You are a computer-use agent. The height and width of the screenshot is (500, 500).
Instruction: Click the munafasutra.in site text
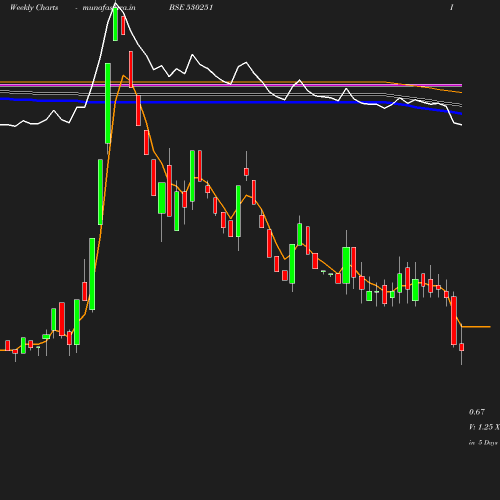pos(109,7)
